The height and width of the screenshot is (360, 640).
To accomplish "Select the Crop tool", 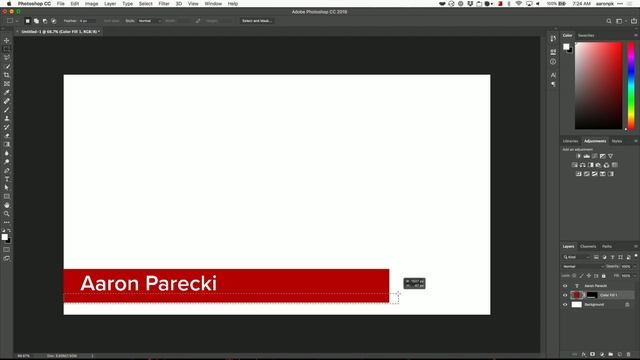I will [7, 75].
